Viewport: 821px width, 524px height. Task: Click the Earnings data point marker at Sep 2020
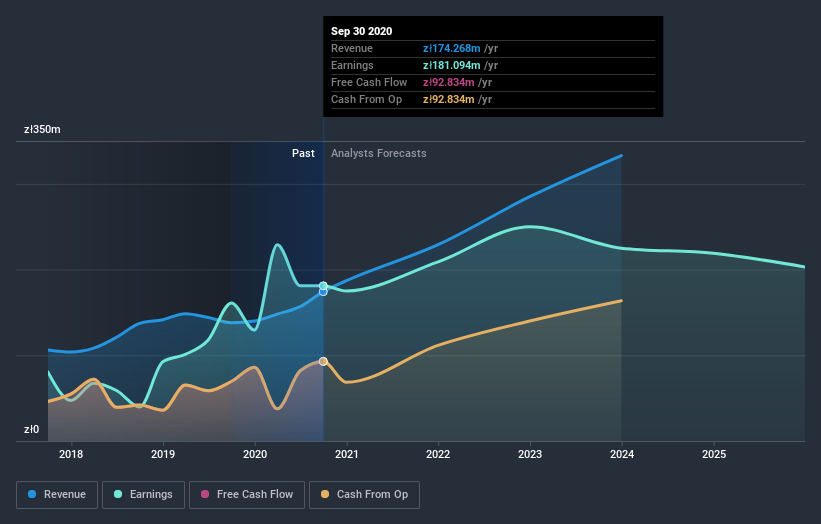[x=323, y=285]
